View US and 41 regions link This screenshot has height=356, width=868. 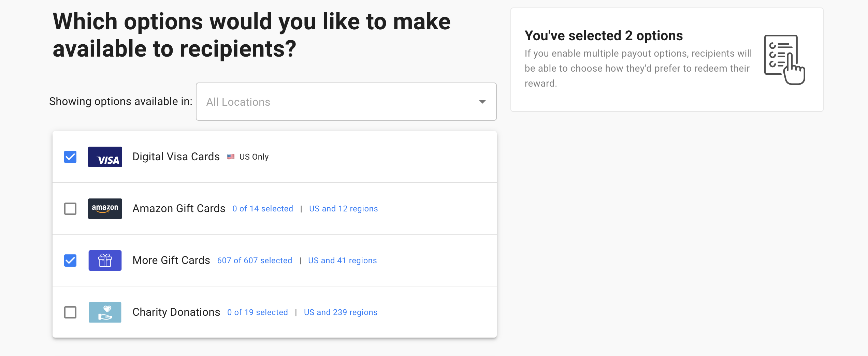pos(343,261)
